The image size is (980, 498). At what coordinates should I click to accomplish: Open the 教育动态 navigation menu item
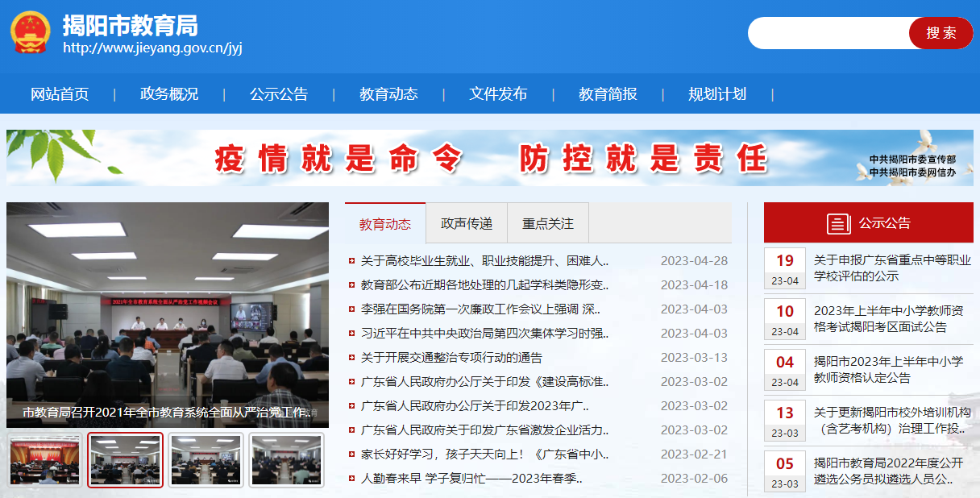tap(388, 94)
